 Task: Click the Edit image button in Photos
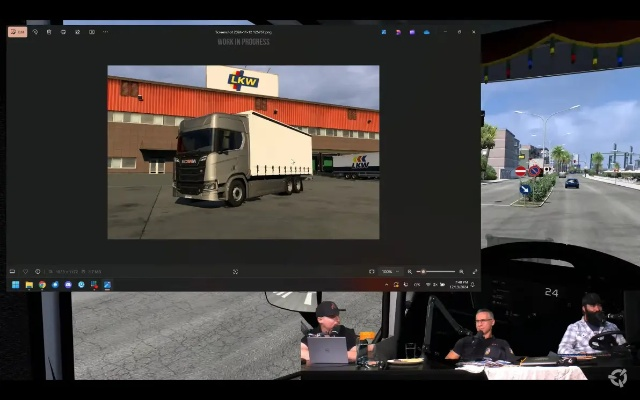click(17, 31)
